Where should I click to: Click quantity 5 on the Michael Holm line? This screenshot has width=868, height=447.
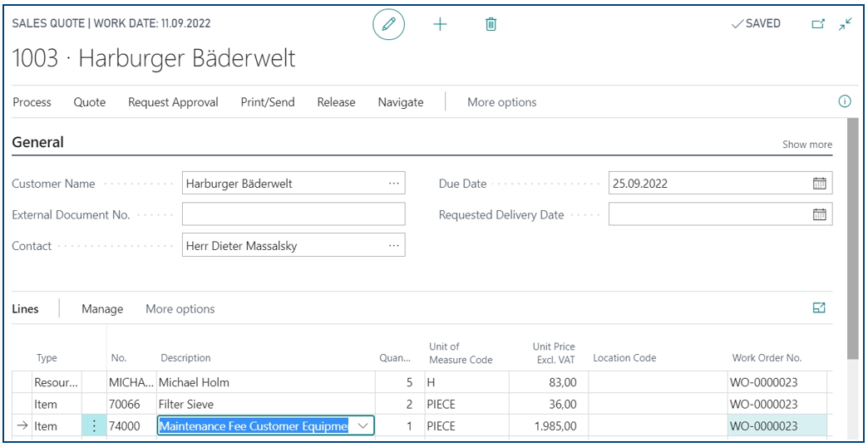pyautogui.click(x=399, y=382)
